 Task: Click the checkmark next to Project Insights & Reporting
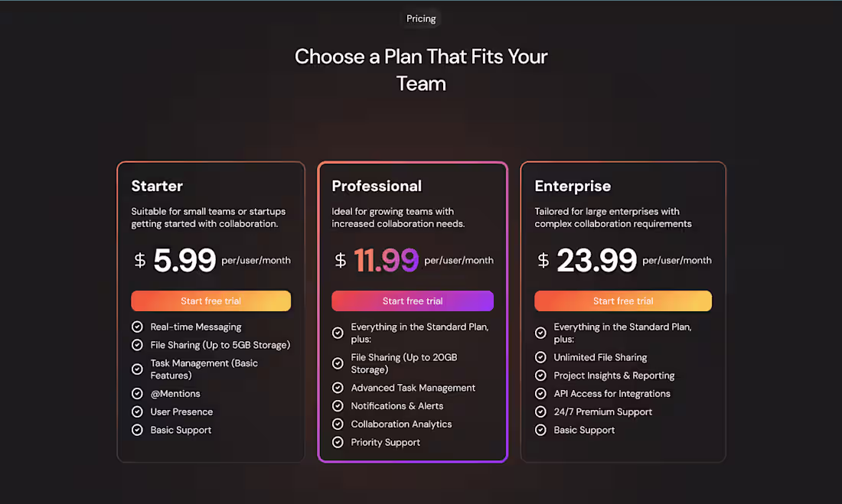tap(541, 376)
